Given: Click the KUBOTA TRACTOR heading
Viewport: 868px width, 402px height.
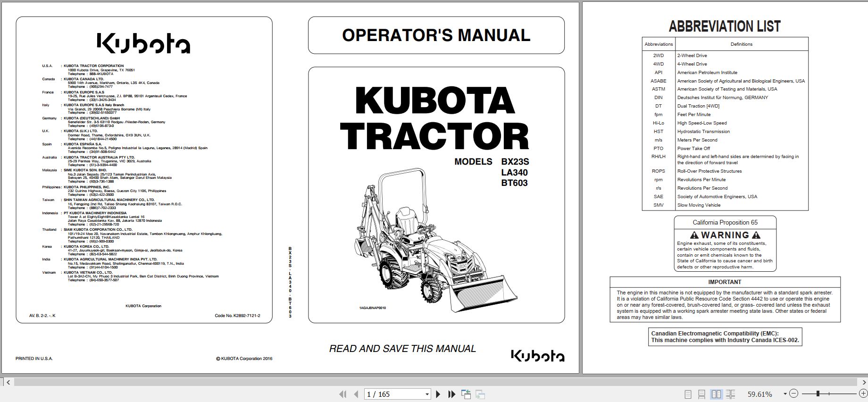Looking at the screenshot, I should [434, 118].
